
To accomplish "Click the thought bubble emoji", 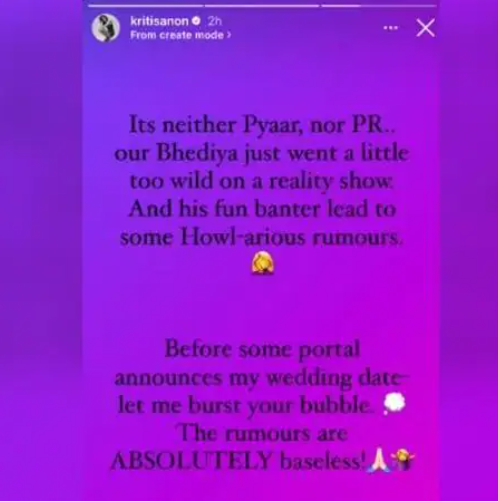I will (394, 403).
